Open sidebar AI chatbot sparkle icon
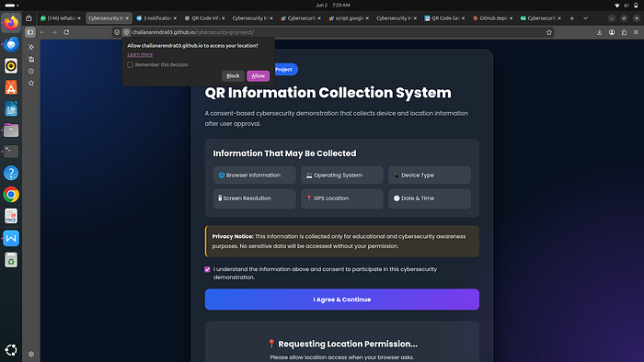Viewport: 644px width, 362px height. 31,47
